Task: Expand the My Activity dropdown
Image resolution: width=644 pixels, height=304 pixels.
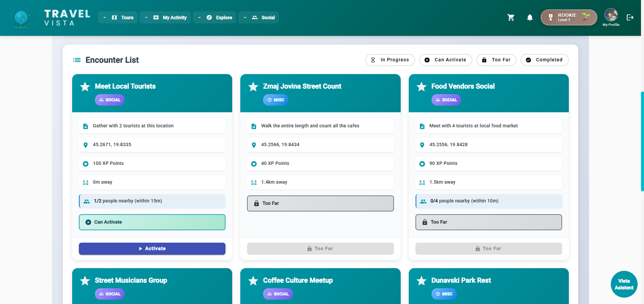Action: click(x=165, y=17)
